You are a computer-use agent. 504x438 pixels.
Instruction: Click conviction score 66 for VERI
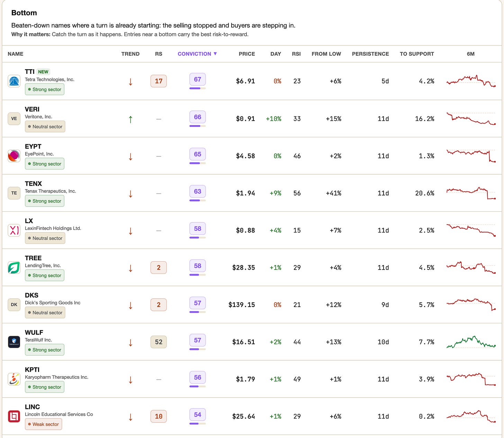click(x=198, y=117)
